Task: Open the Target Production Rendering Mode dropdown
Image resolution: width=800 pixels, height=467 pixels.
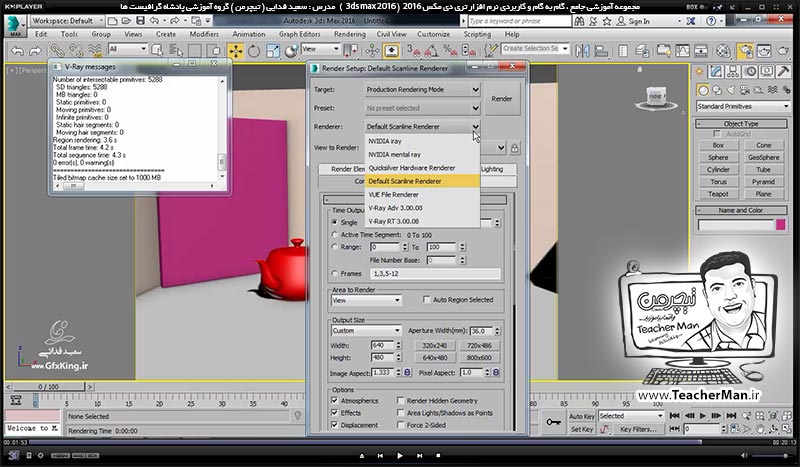Action: [422, 89]
